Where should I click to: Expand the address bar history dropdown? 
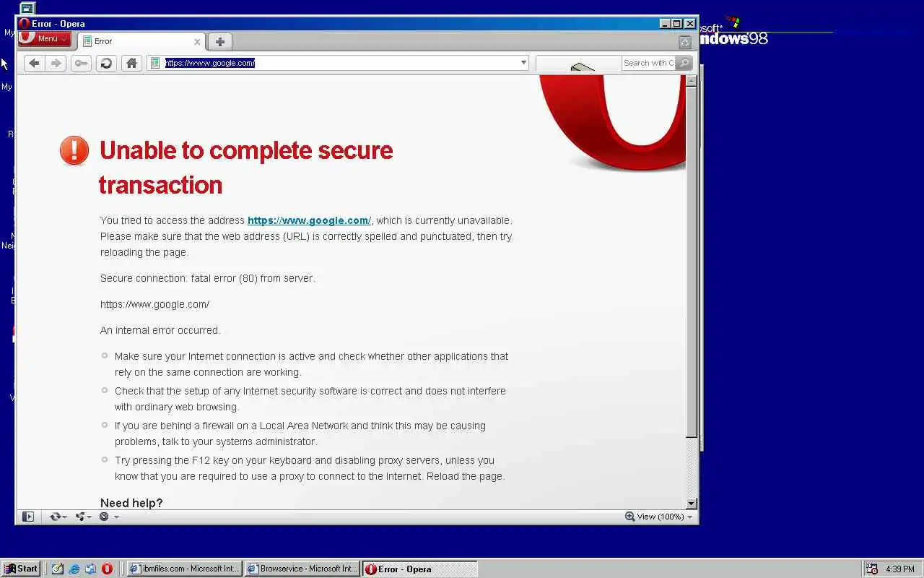[523, 63]
